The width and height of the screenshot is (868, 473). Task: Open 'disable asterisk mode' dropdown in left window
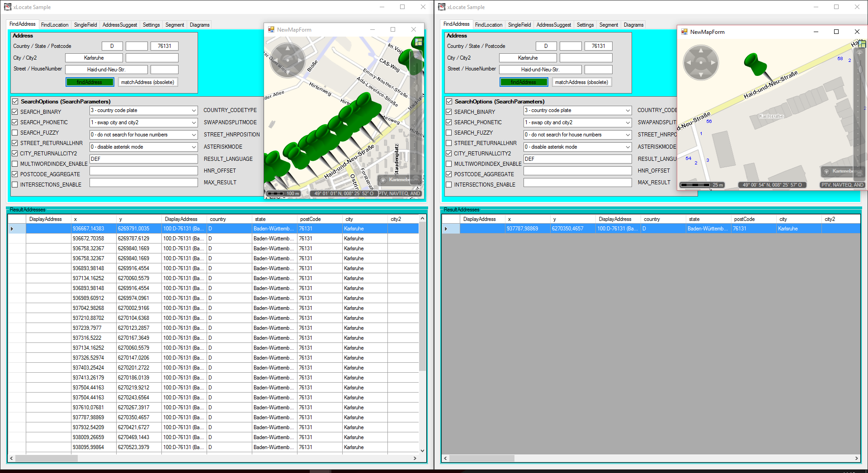(193, 147)
